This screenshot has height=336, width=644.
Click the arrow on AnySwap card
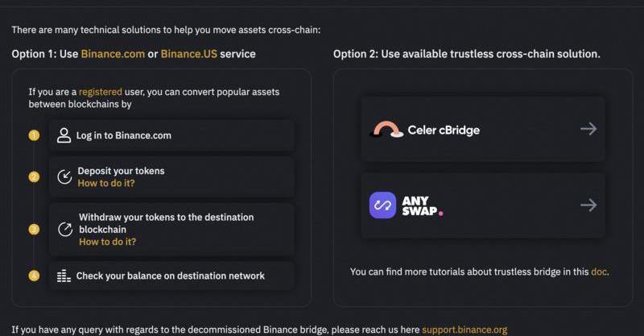588,205
